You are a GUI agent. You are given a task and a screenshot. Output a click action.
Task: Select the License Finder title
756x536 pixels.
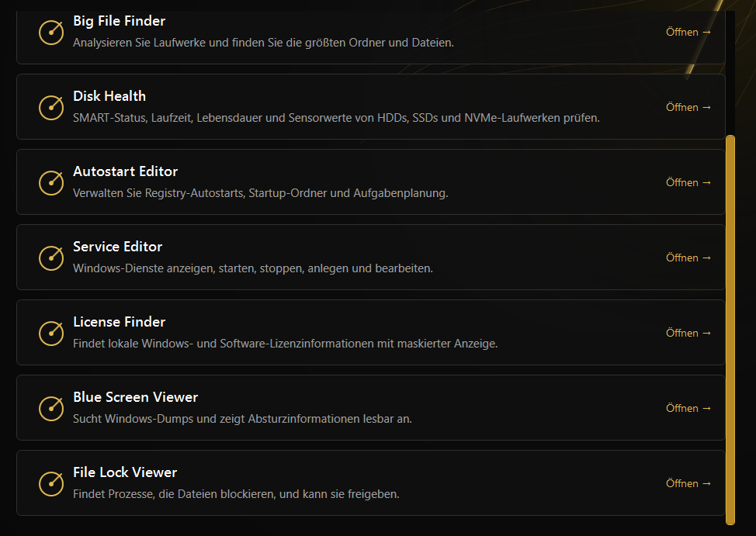point(119,321)
